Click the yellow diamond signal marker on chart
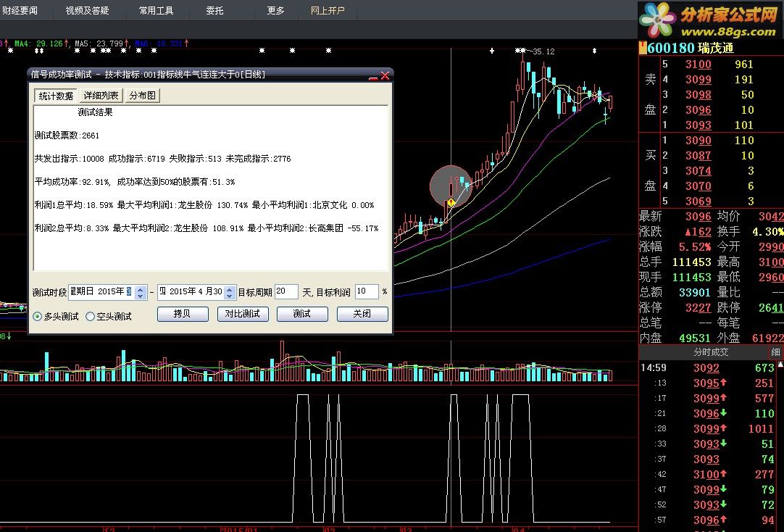This screenshot has height=532, width=784. click(451, 202)
